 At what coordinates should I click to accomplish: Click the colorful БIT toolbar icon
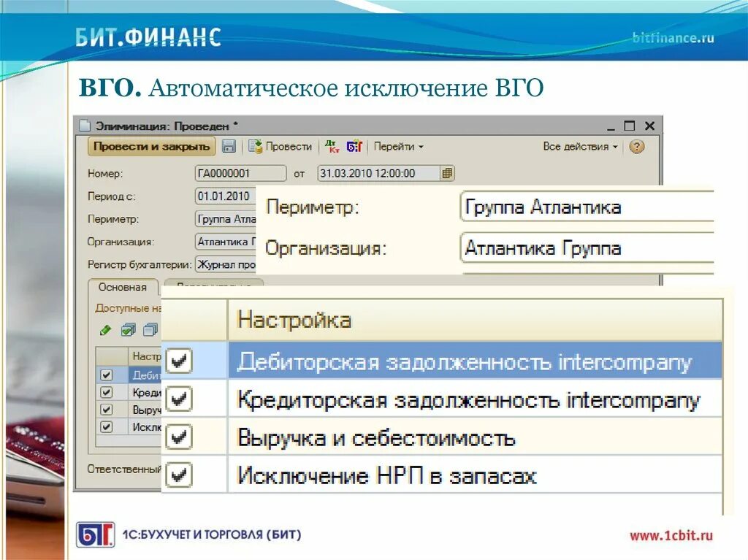click(x=354, y=147)
